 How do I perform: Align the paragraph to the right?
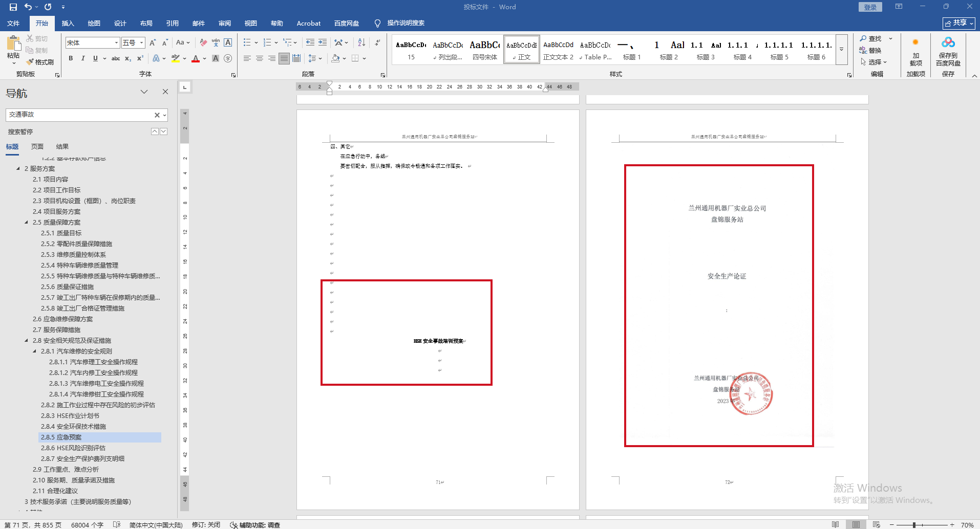(272, 58)
